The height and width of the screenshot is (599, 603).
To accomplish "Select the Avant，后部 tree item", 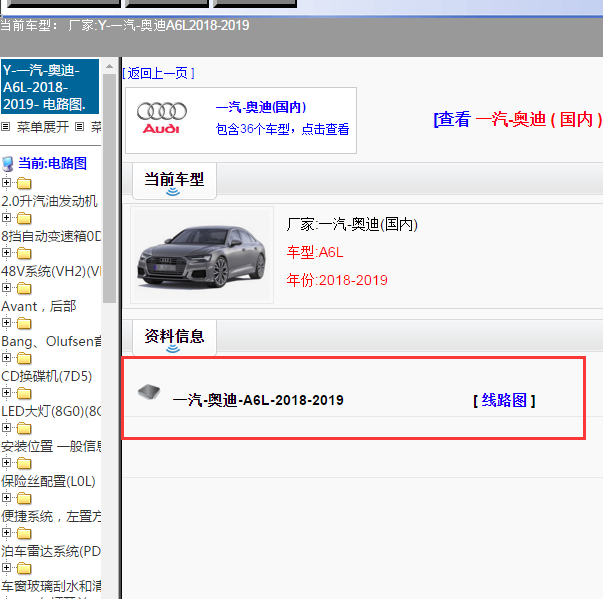I will pos(39,306).
